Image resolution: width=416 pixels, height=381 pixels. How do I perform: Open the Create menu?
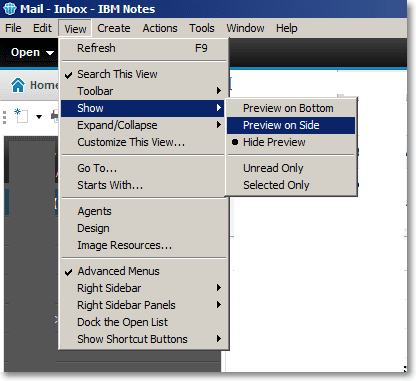coord(114,28)
